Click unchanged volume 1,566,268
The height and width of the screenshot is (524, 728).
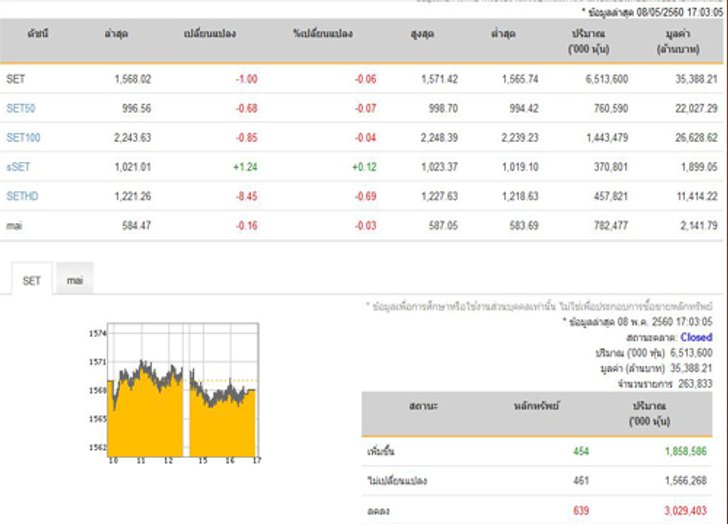pos(686,480)
